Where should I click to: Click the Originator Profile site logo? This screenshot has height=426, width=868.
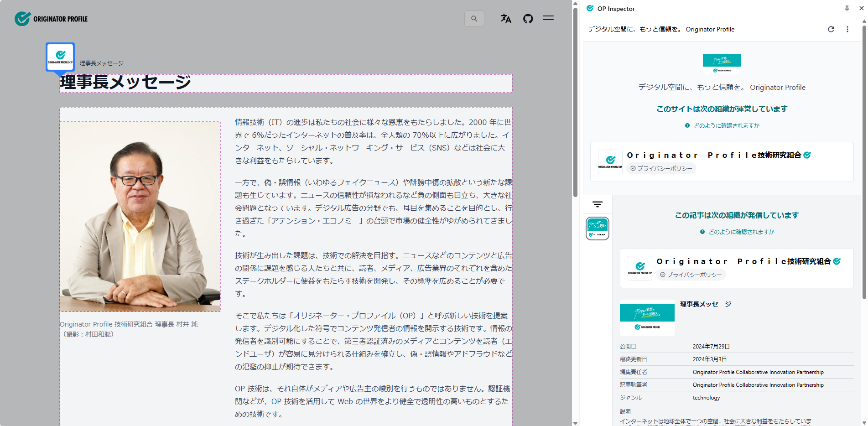51,19
